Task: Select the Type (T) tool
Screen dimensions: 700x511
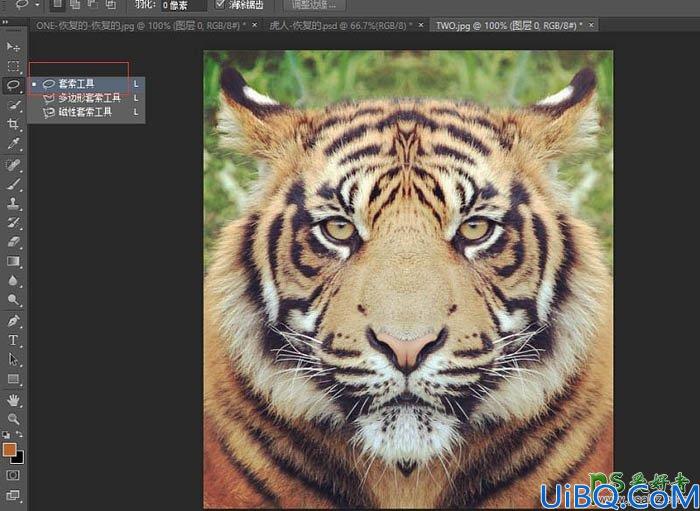Action: [x=13, y=340]
